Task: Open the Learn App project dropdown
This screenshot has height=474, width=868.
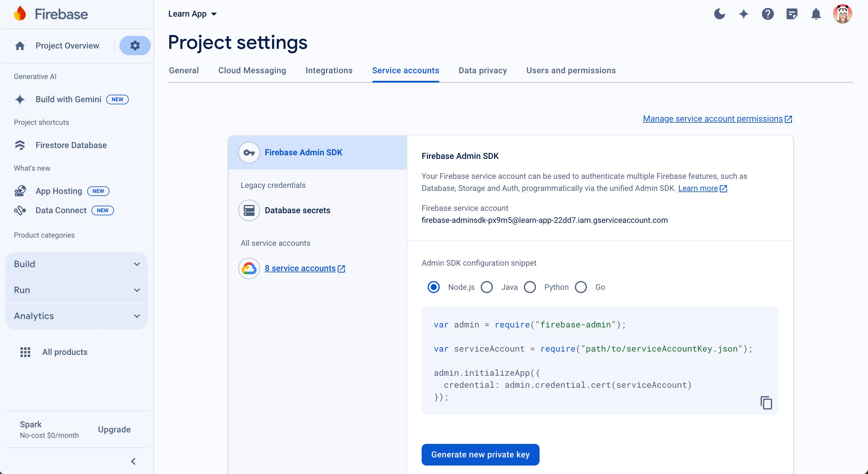Action: pyautogui.click(x=192, y=14)
